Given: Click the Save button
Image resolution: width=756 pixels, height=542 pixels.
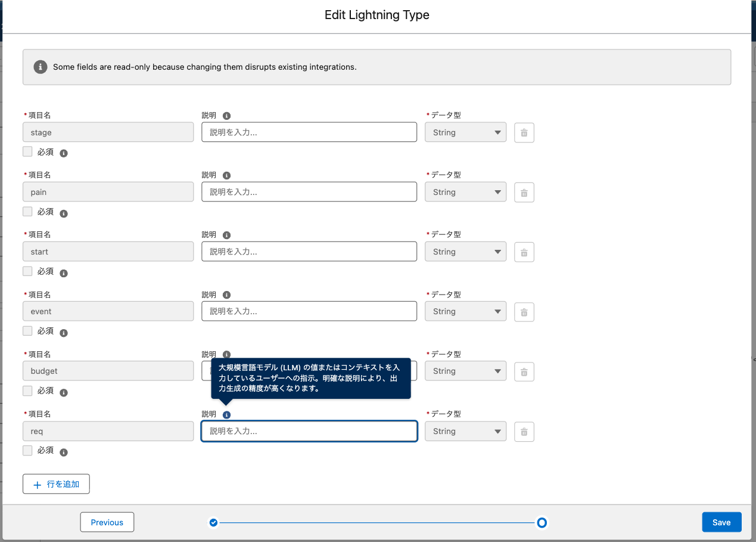Looking at the screenshot, I should click(721, 522).
